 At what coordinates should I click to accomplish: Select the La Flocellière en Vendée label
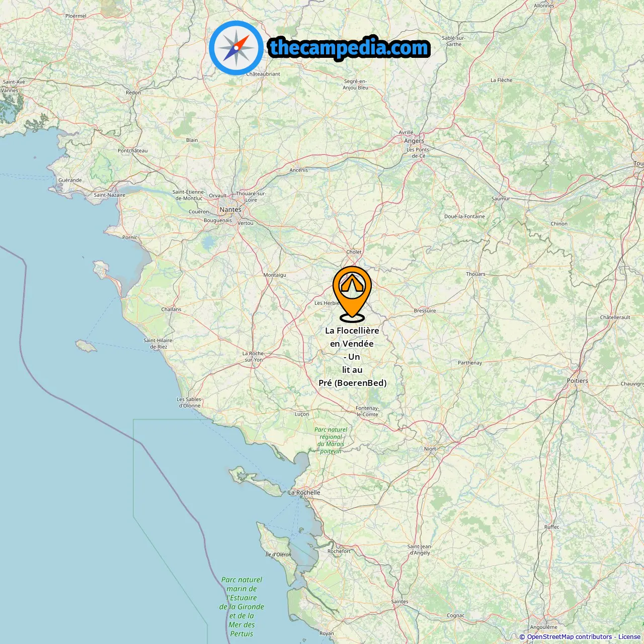[x=352, y=357]
